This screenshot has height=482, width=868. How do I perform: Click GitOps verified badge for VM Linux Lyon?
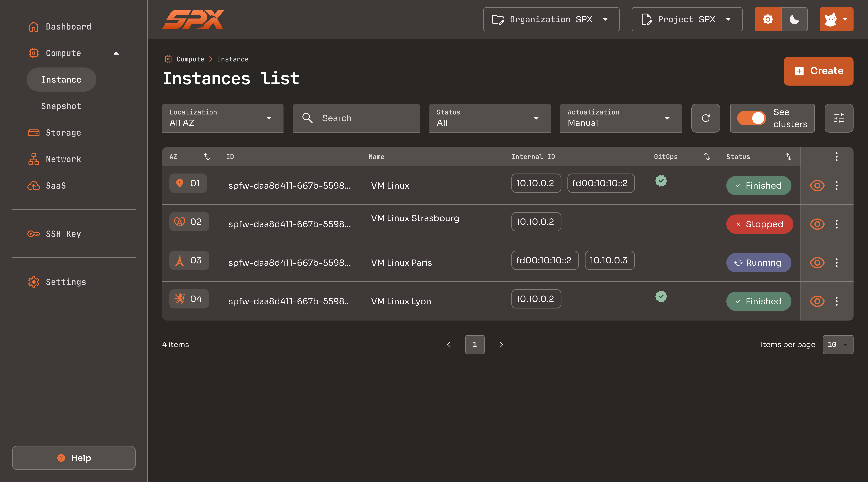coord(661,296)
